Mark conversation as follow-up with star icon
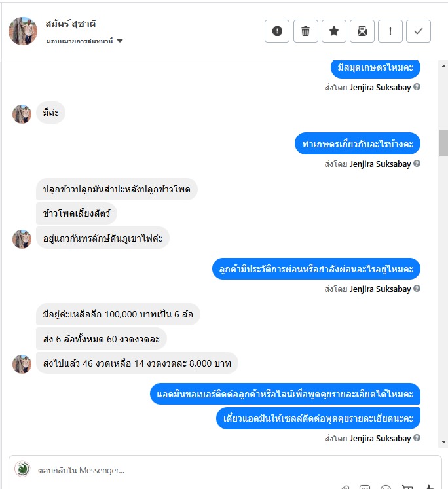The image size is (448, 489). (x=334, y=31)
